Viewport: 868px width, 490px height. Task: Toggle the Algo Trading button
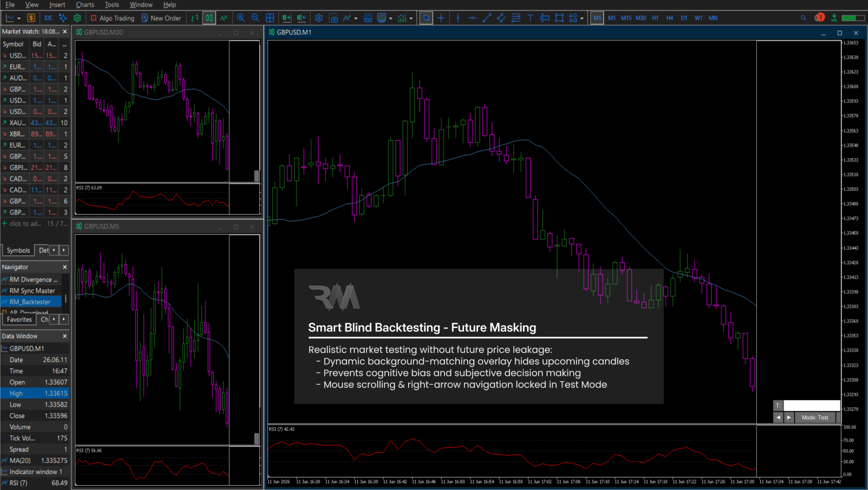[x=113, y=18]
